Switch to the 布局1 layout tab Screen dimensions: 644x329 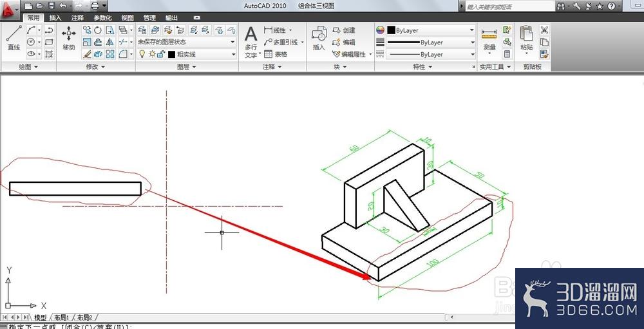pos(62,317)
